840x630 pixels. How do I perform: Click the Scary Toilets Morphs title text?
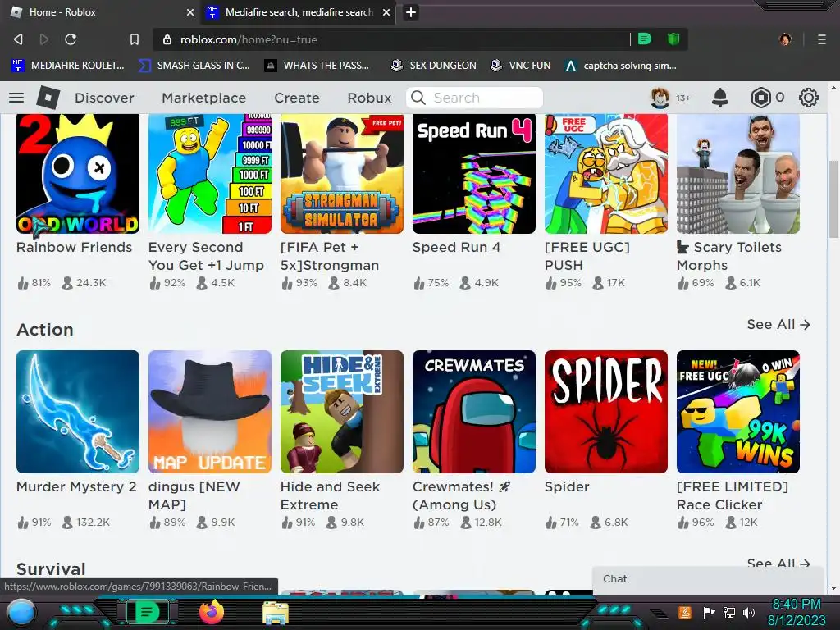(729, 256)
